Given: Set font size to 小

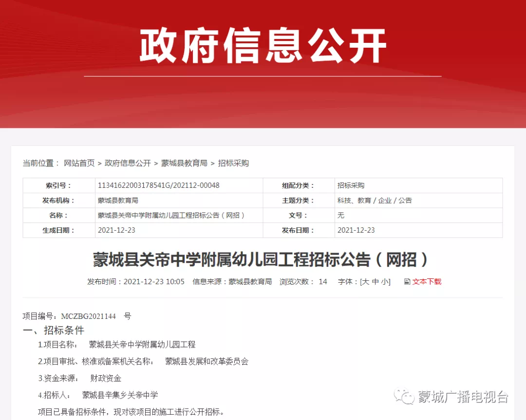Looking at the screenshot, I should tap(384, 282).
